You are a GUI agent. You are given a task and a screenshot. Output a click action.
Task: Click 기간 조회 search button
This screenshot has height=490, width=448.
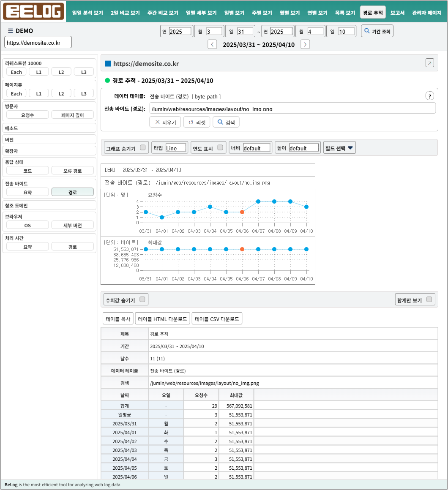377,31
